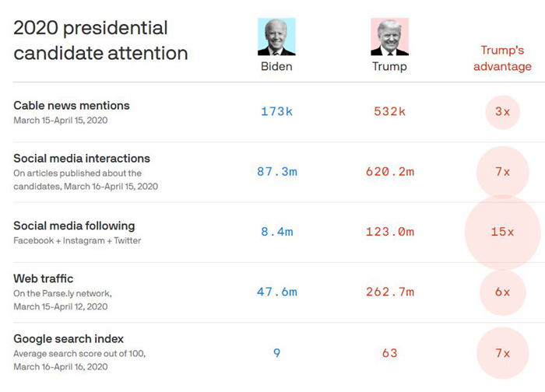The height and width of the screenshot is (392, 545).
Task: Click the 3x advantage circle
Action: tap(502, 111)
